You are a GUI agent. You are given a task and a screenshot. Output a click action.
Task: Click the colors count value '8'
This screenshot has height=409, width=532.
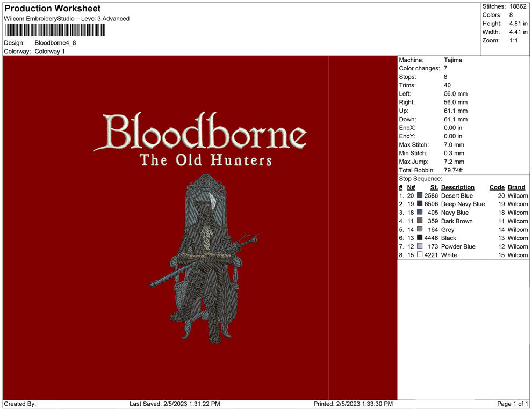point(511,15)
